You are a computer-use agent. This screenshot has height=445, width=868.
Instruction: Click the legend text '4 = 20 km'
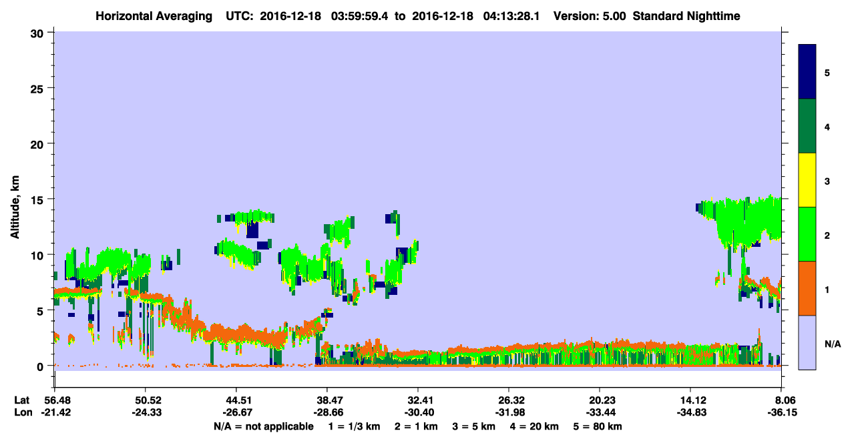point(535,426)
